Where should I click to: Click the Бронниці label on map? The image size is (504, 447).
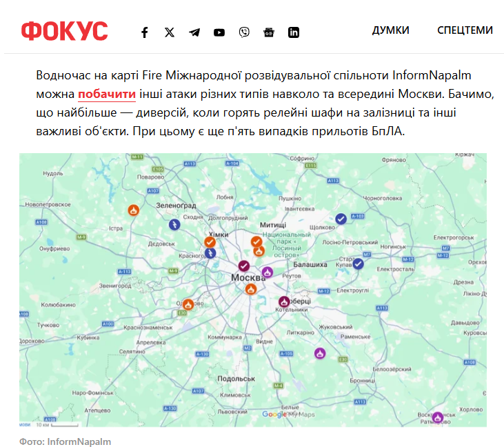coord(363,380)
